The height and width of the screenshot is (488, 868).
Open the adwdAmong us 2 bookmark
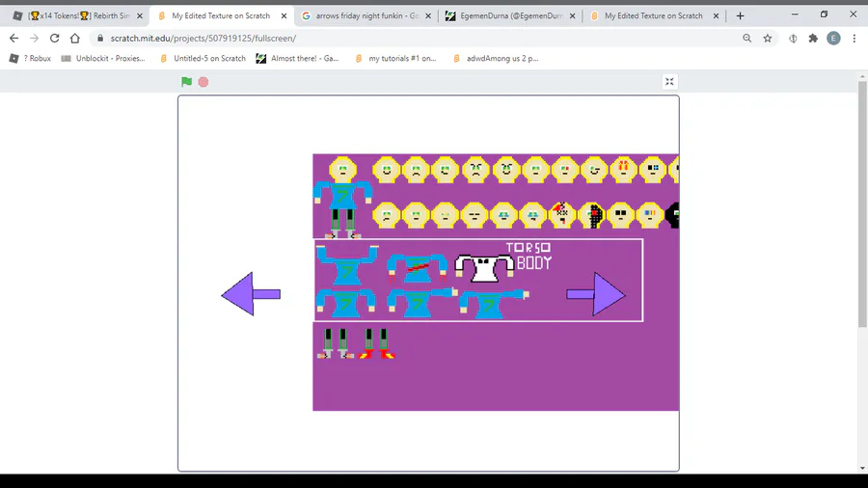pyautogui.click(x=496, y=58)
